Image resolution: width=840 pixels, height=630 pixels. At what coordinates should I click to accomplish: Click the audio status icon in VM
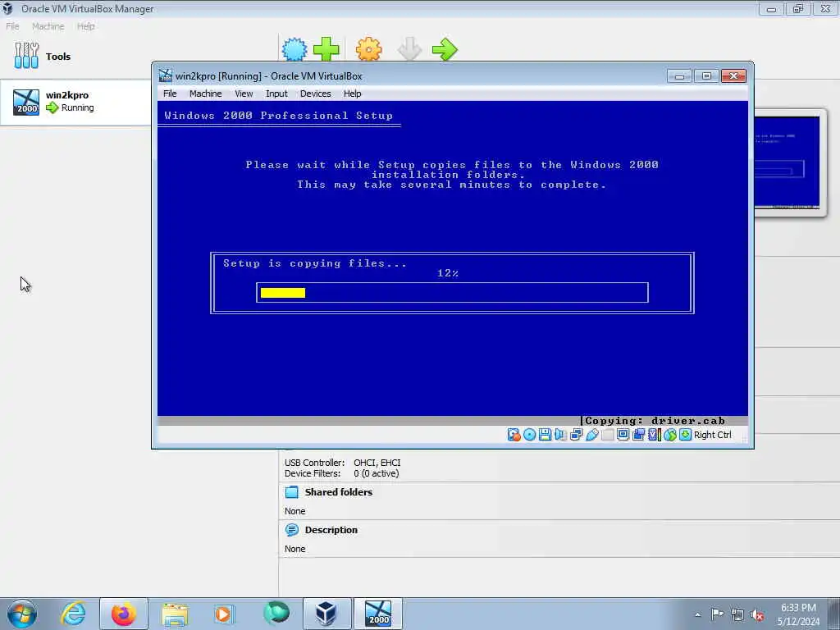[560, 435]
